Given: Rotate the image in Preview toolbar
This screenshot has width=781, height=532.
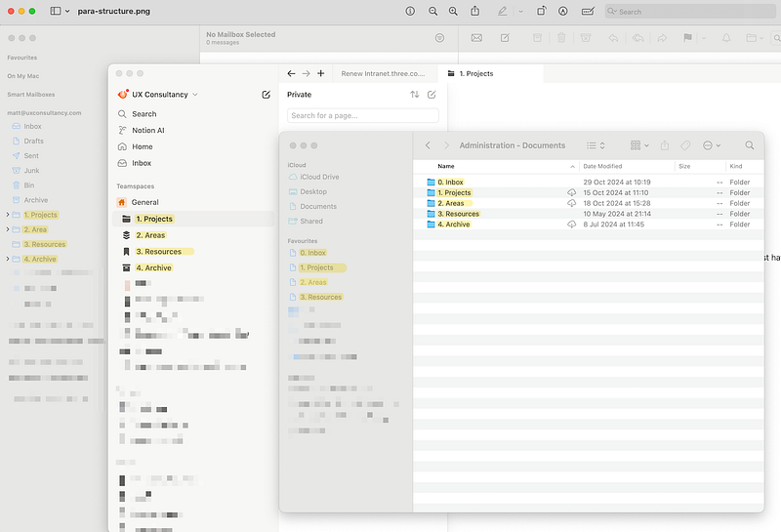Looking at the screenshot, I should (541, 11).
